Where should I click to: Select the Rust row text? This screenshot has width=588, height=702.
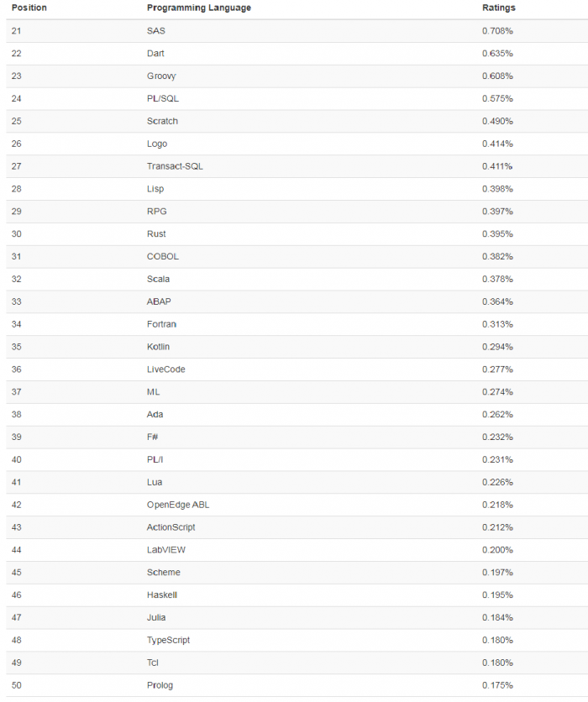coord(156,234)
